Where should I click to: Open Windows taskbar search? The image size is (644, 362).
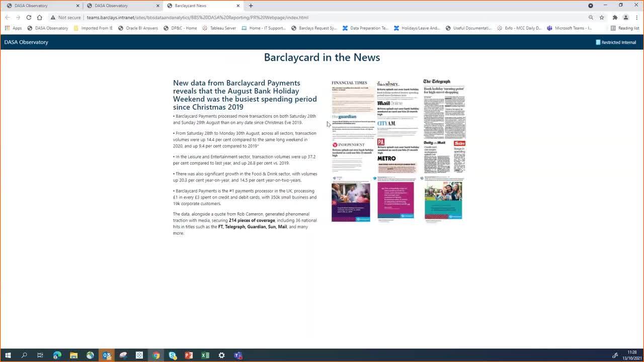24,355
